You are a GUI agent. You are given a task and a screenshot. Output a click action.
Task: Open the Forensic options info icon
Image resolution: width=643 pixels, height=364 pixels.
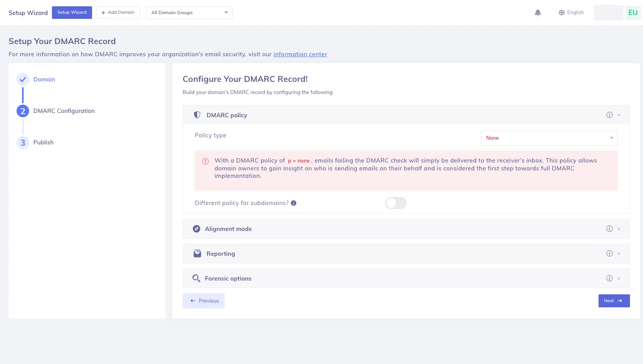click(609, 278)
